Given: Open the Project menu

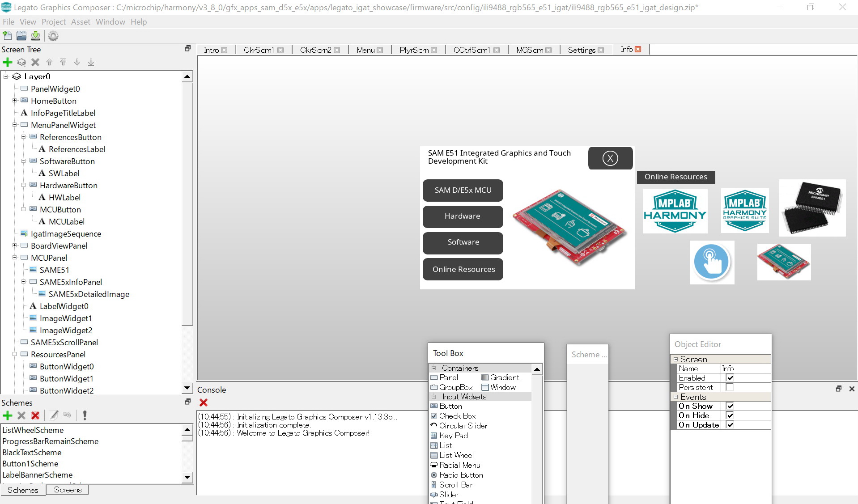Looking at the screenshot, I should tap(53, 21).
